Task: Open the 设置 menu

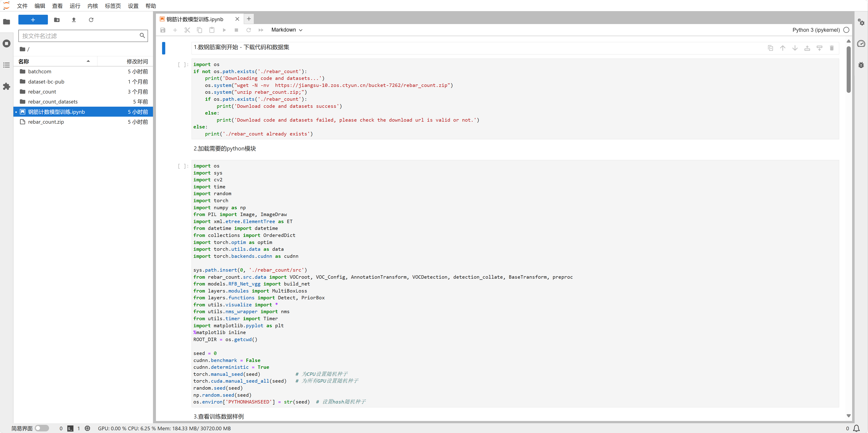Action: click(133, 6)
